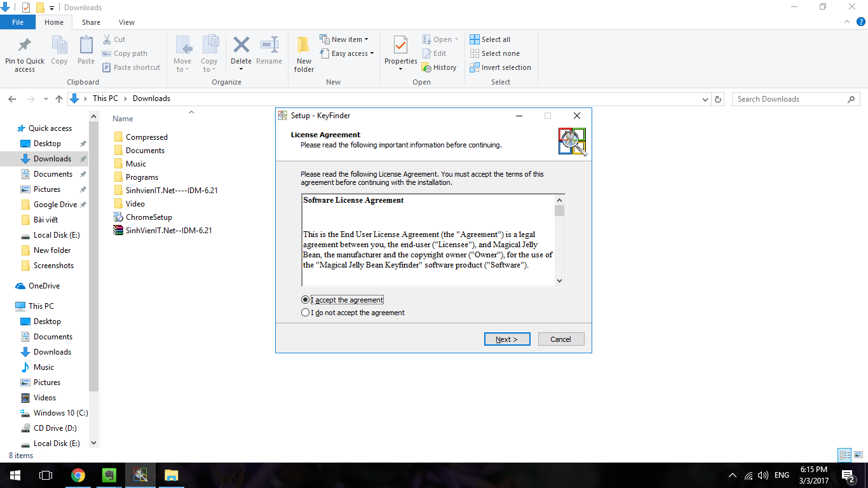Click the navigation pane scroll down arrow
The image size is (868, 488).
(x=94, y=443)
